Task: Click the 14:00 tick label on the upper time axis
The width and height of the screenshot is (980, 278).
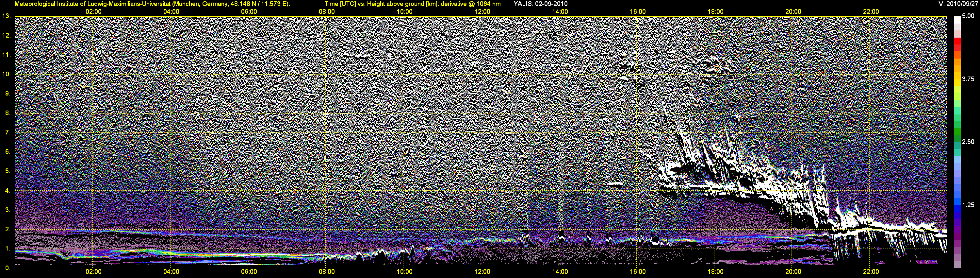Action: [560, 12]
